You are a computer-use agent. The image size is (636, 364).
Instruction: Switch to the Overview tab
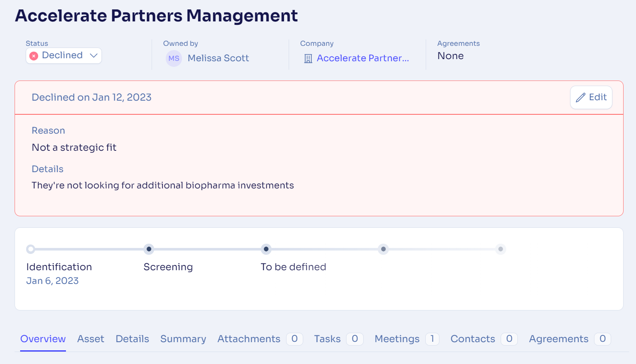43,339
